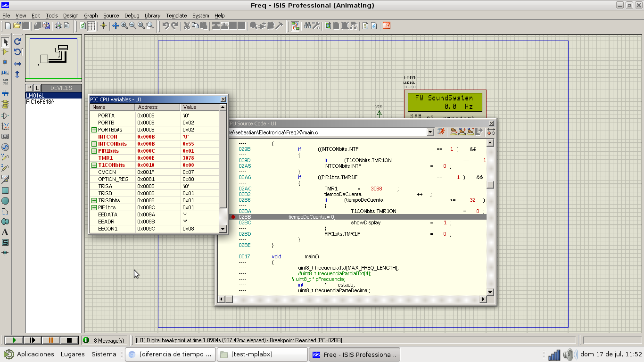Click the 8 Message(s) status indicator
Viewport: 644px width, 362px height.
click(x=104, y=340)
